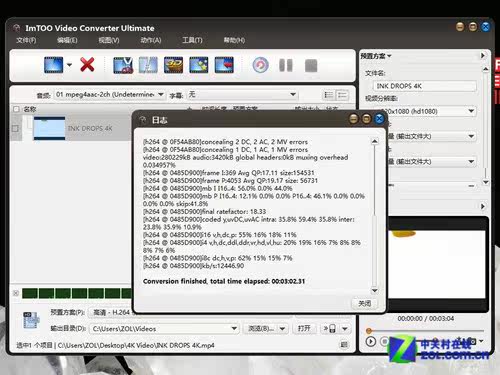
Task: Click the 打开 open folder button
Action: tap(304, 329)
